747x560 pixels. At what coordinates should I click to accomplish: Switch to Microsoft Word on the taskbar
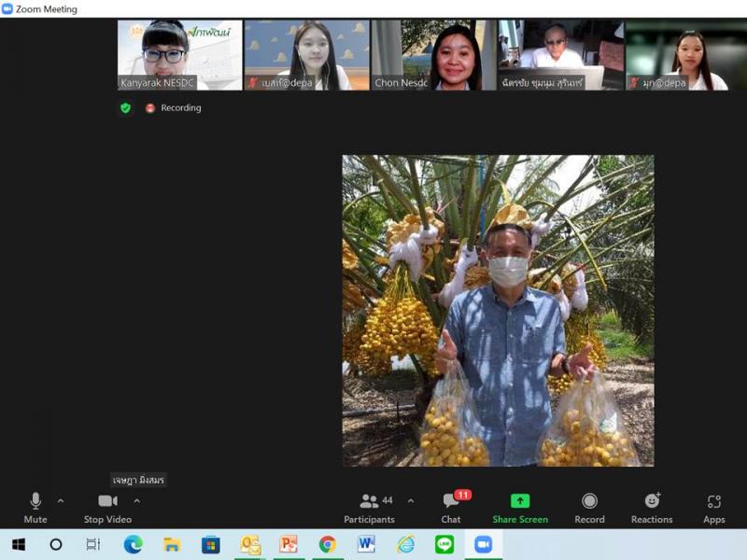coord(366,544)
